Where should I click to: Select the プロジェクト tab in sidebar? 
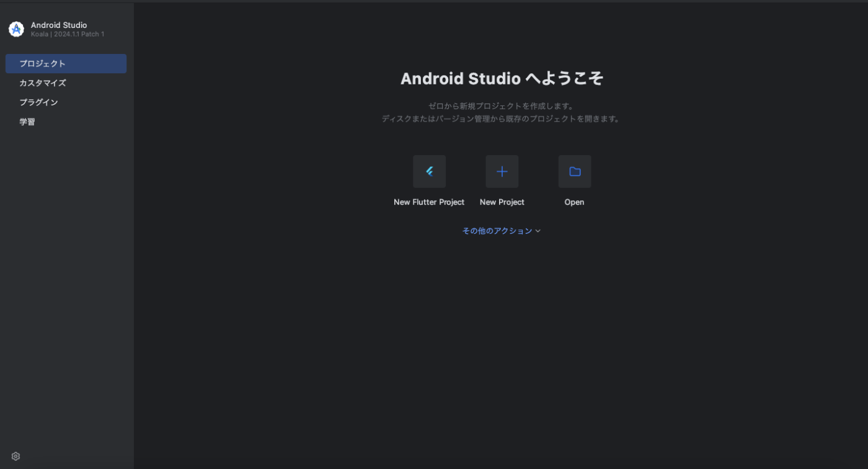66,63
